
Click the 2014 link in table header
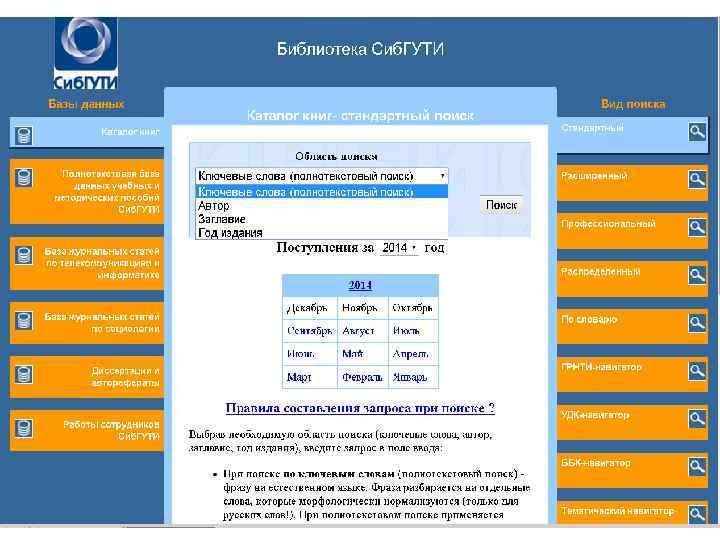(x=360, y=286)
